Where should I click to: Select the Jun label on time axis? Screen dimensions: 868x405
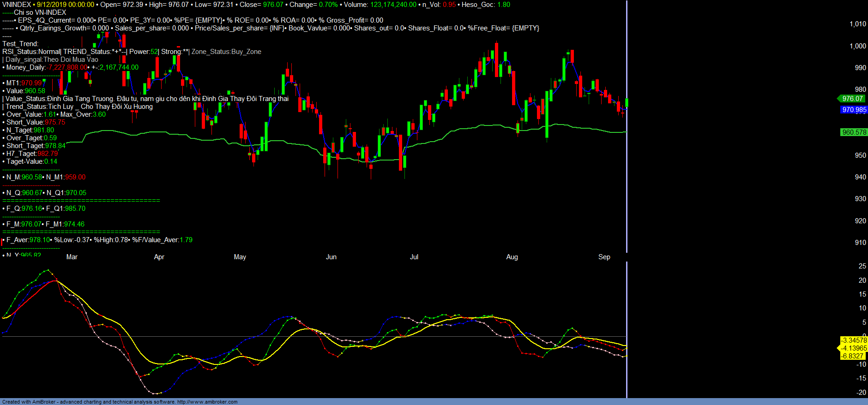coord(331,257)
